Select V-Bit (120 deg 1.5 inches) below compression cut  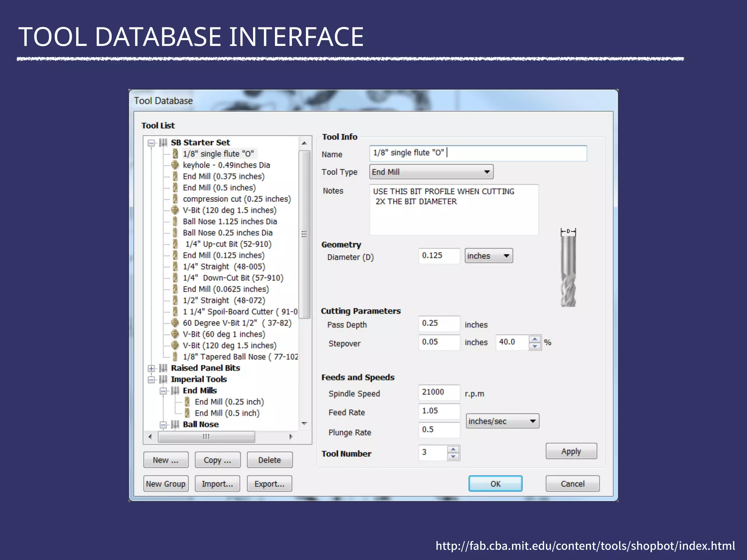click(229, 210)
